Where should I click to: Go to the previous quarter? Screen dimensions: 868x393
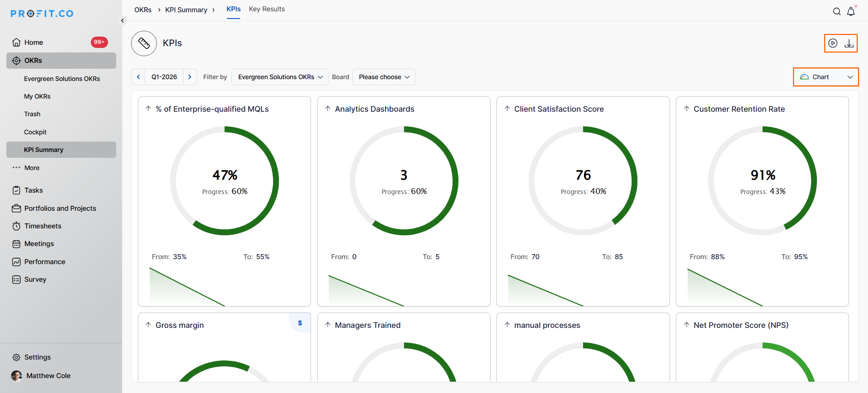138,77
